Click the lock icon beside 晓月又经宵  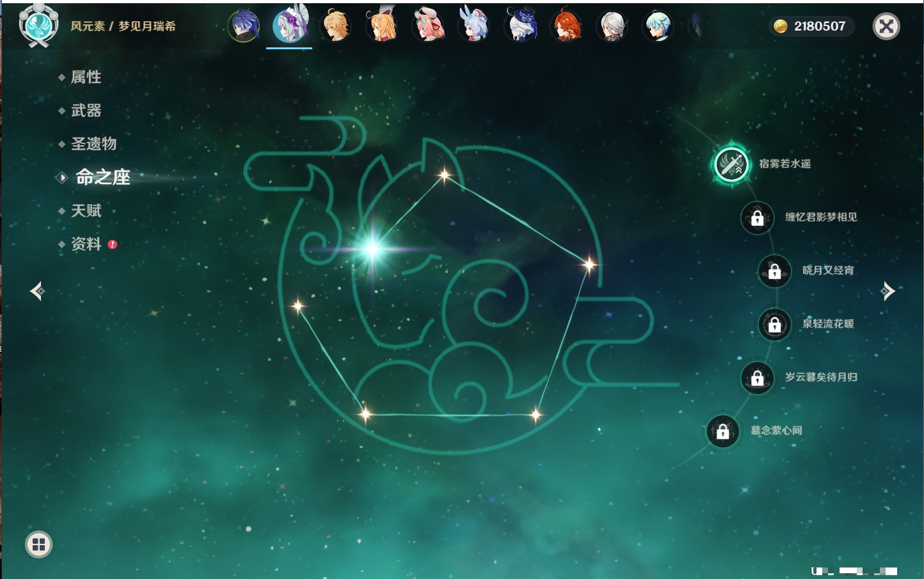point(775,271)
